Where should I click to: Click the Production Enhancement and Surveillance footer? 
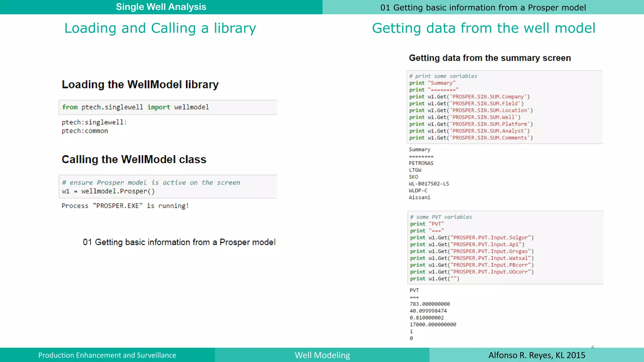coord(107,355)
